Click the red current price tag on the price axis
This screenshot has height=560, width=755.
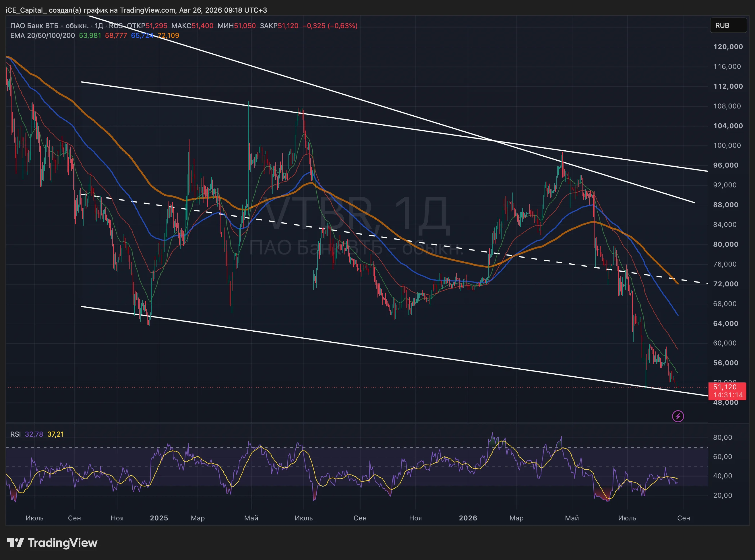tap(727, 391)
